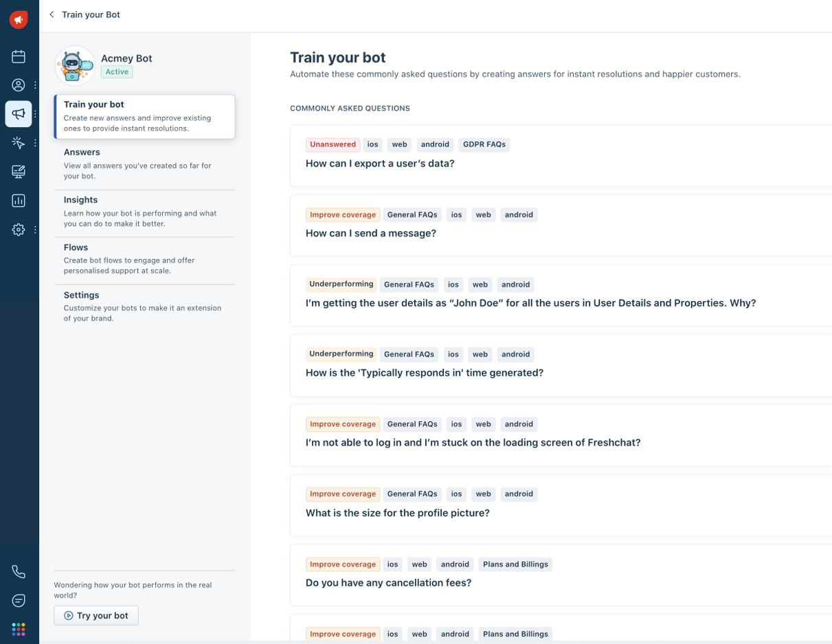Open the contacts person icon in sidebar
Viewport: 832px width, 644px height.
(x=19, y=85)
